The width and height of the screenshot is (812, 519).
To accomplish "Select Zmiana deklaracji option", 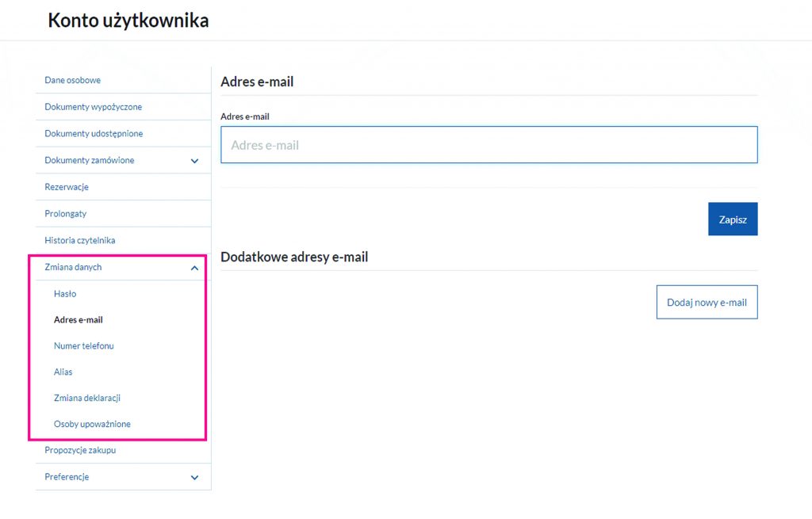I will pyautogui.click(x=87, y=398).
